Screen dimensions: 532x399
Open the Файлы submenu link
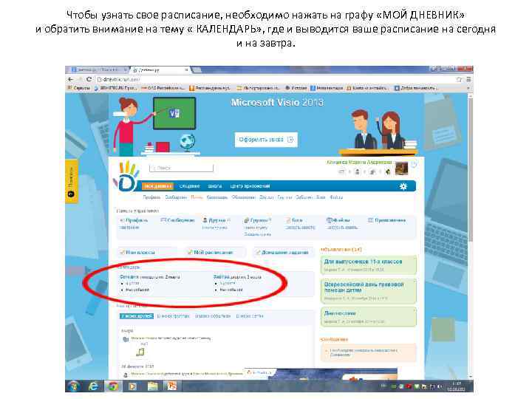pyautogui.click(x=336, y=197)
